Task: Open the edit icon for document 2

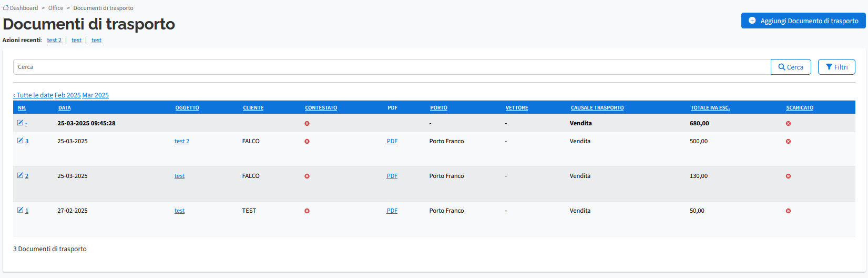Action: [20, 175]
